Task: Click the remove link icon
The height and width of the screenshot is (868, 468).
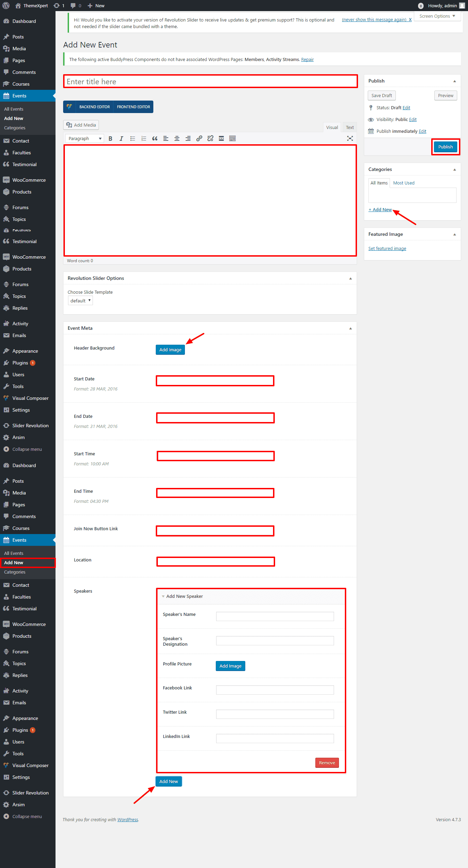Action: point(210,139)
